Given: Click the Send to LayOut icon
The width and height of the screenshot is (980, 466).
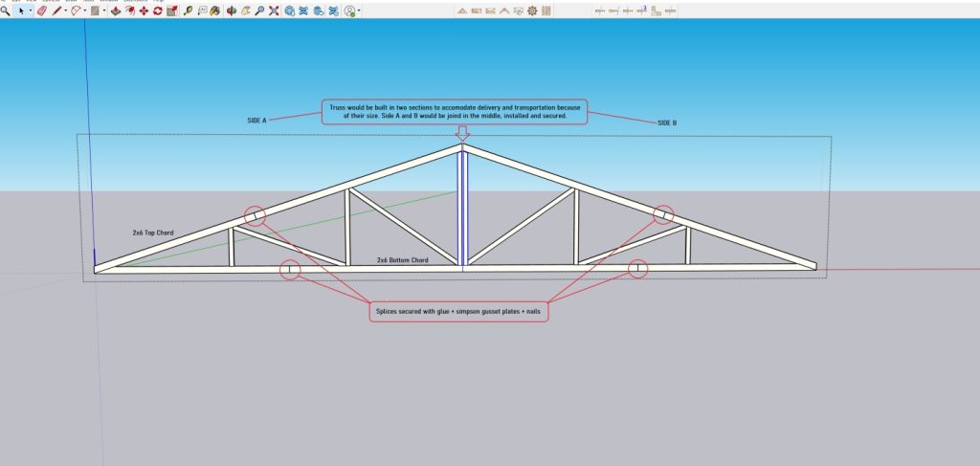Looking at the screenshot, I should point(319,11).
